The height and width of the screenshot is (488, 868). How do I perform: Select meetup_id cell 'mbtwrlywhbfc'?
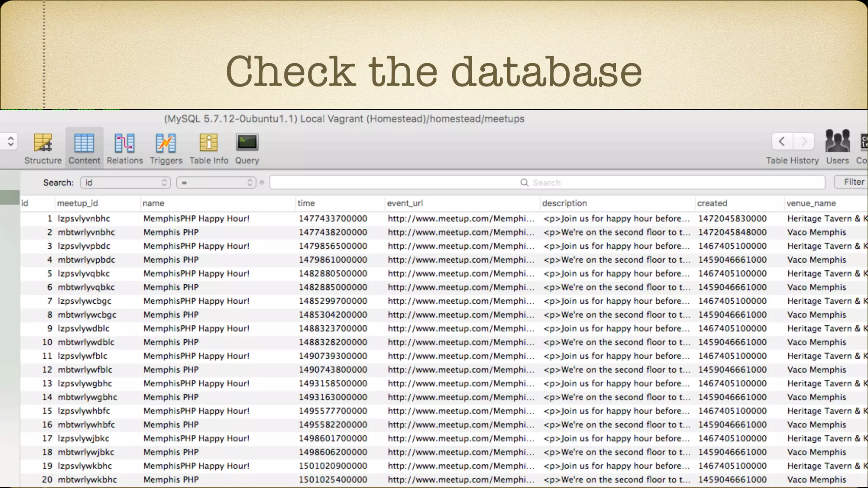(x=86, y=424)
